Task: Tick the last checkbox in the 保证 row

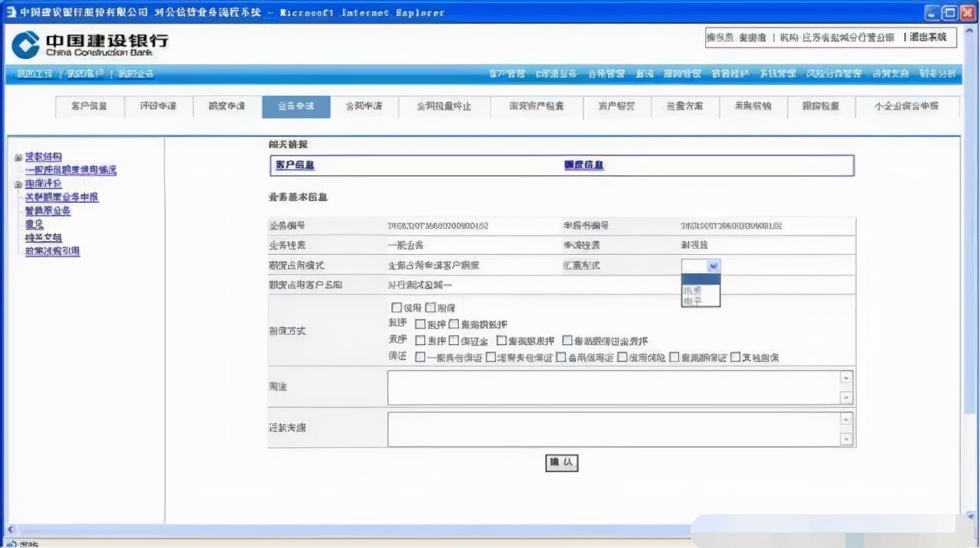Action: click(x=735, y=357)
